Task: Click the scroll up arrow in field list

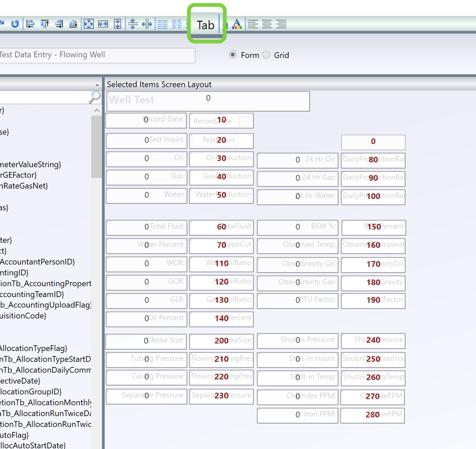Action: 97,111
